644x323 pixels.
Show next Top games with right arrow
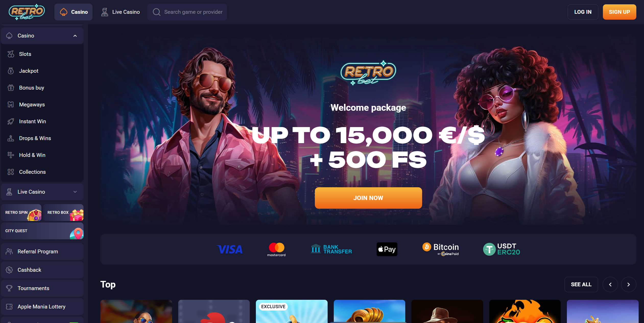click(x=628, y=284)
